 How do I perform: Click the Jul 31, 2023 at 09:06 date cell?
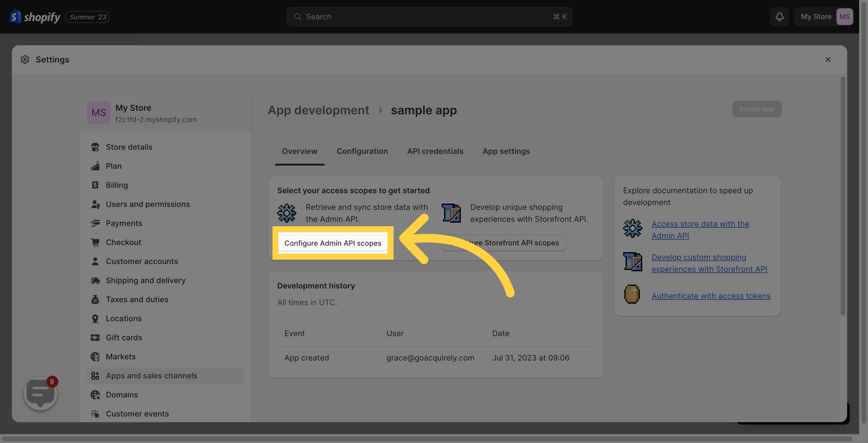pos(531,358)
